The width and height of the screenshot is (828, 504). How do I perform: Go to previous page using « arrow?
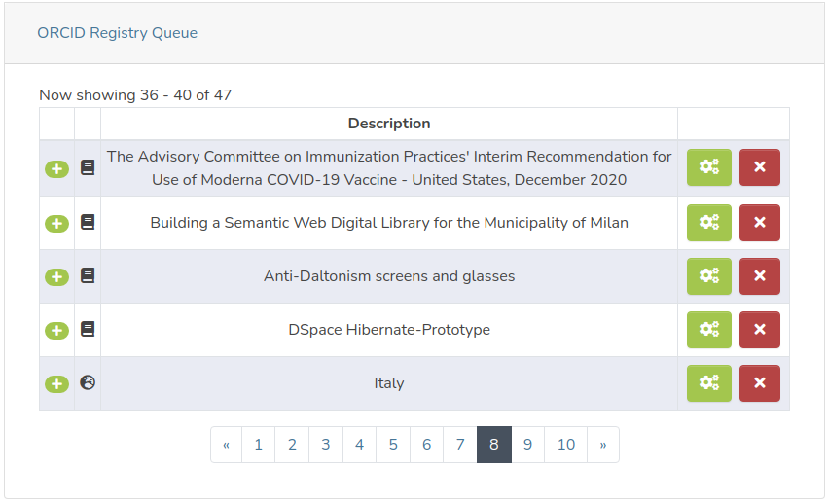[226, 445]
